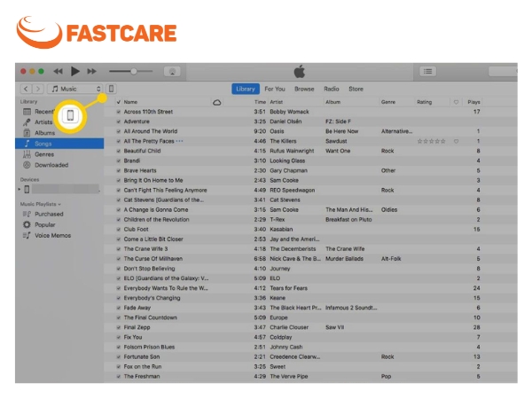Collapse the Music Playlists section chevron
Image resolution: width=532 pixels, height=399 pixels.
coord(59,204)
